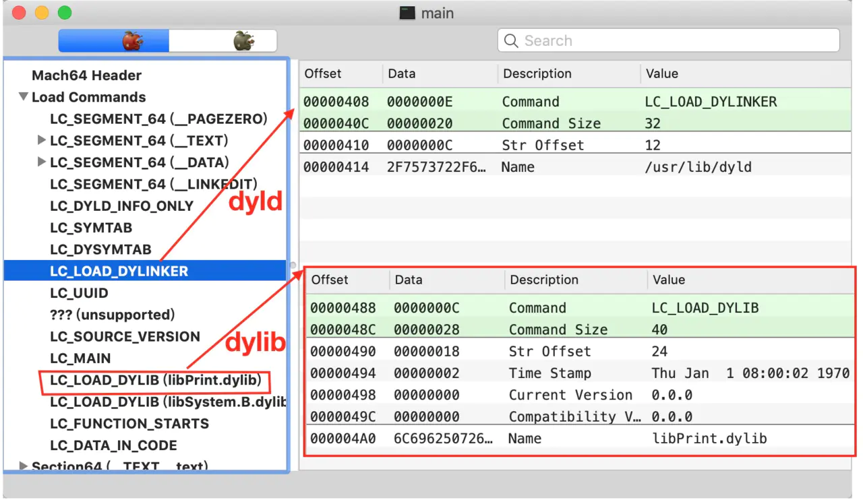Select Mach64 Header in the sidebar

87,75
